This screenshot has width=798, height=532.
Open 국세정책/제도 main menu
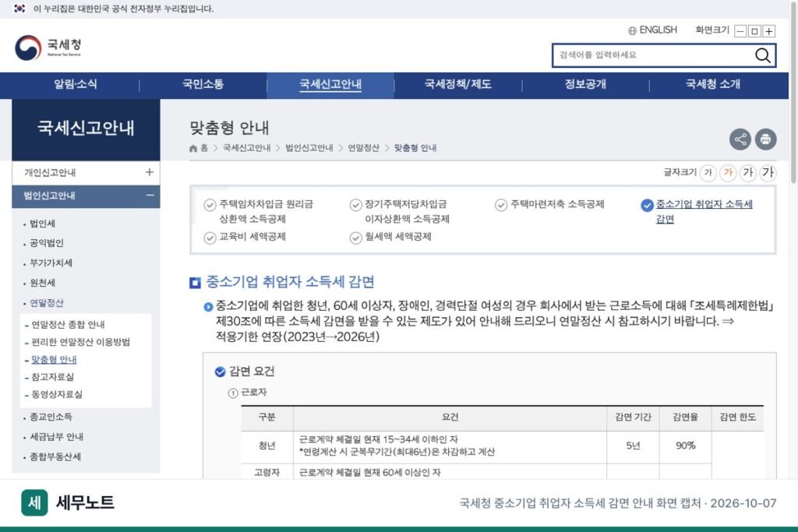click(458, 84)
